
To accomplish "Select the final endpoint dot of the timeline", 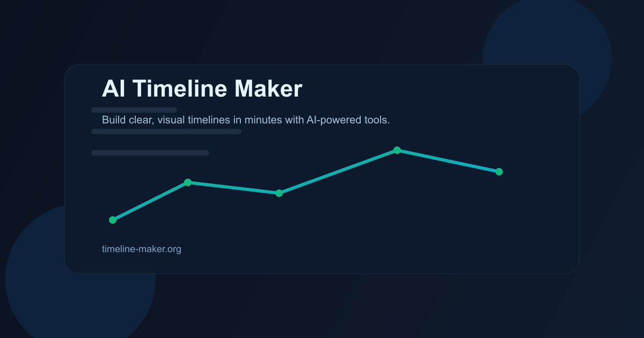I will click(x=499, y=171).
